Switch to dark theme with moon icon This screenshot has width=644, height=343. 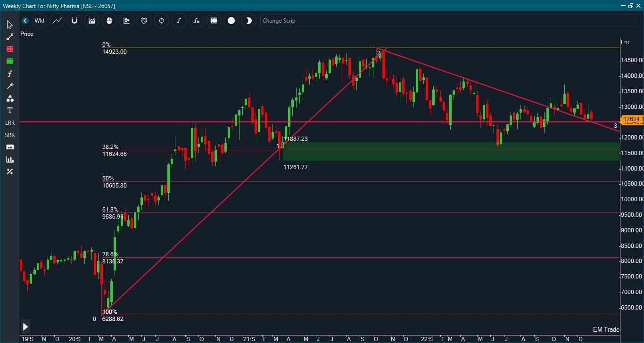(248, 21)
